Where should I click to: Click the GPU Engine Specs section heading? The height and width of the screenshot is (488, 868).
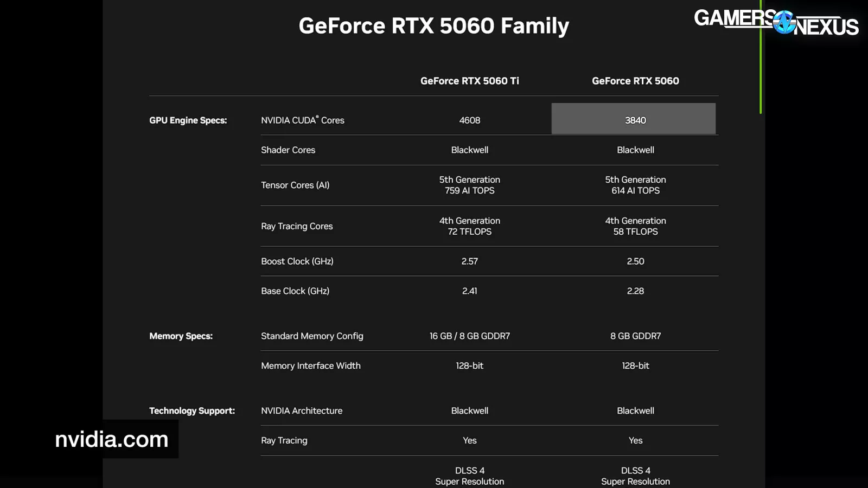tap(188, 120)
